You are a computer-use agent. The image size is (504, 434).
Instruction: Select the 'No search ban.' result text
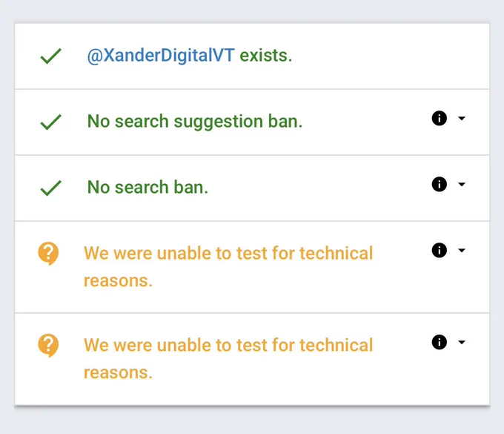coord(147,187)
